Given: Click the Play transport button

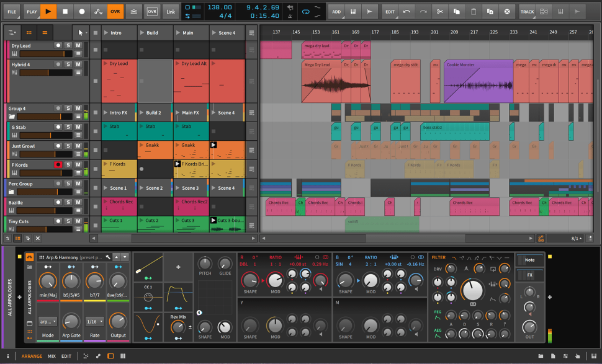Looking at the screenshot, I should point(48,12).
